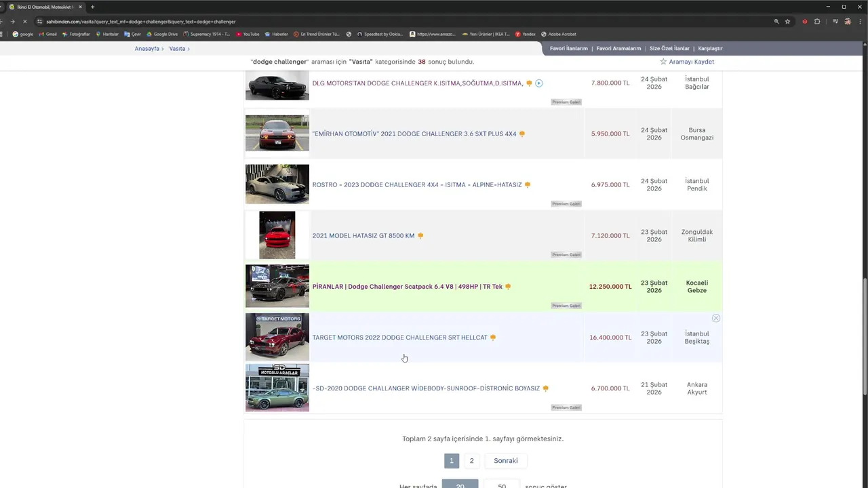Open the Extensions puzzle icon
868x488 pixels.
pyautogui.click(x=817, y=22)
